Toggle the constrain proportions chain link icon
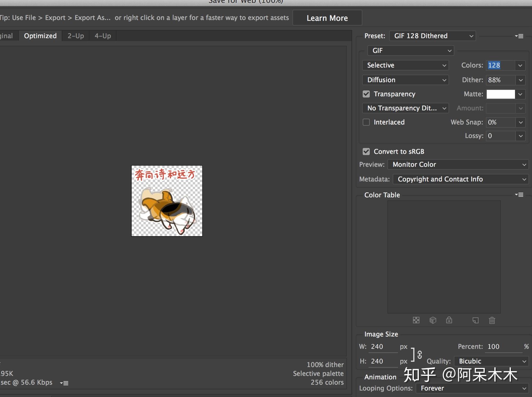The height and width of the screenshot is (397, 532). point(420,355)
